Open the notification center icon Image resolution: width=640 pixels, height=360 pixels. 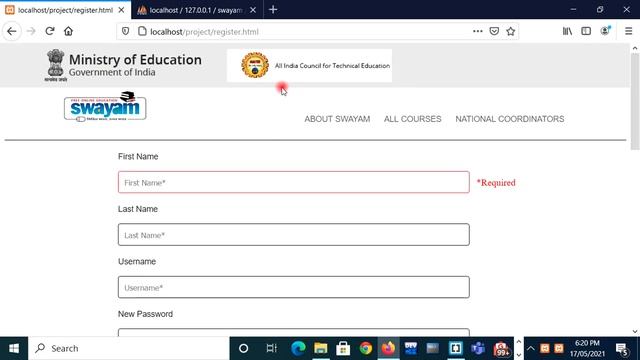click(622, 349)
